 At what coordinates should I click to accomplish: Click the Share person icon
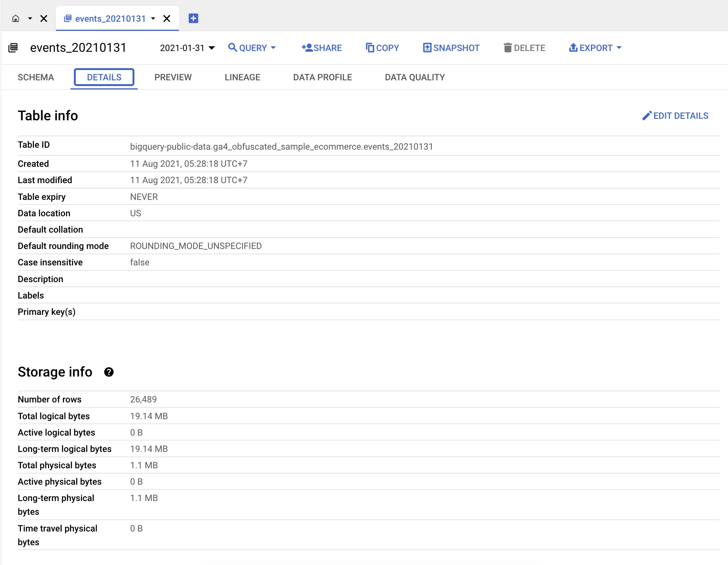point(307,48)
